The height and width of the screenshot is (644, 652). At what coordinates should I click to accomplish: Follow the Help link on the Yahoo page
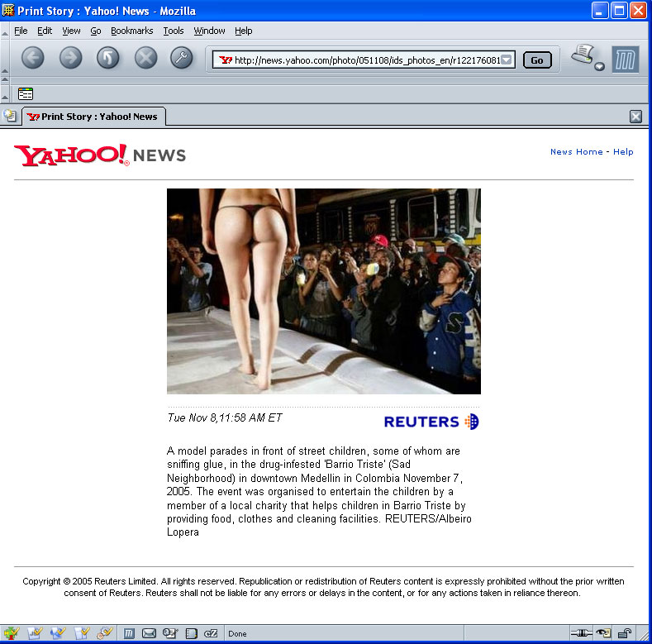tap(623, 152)
